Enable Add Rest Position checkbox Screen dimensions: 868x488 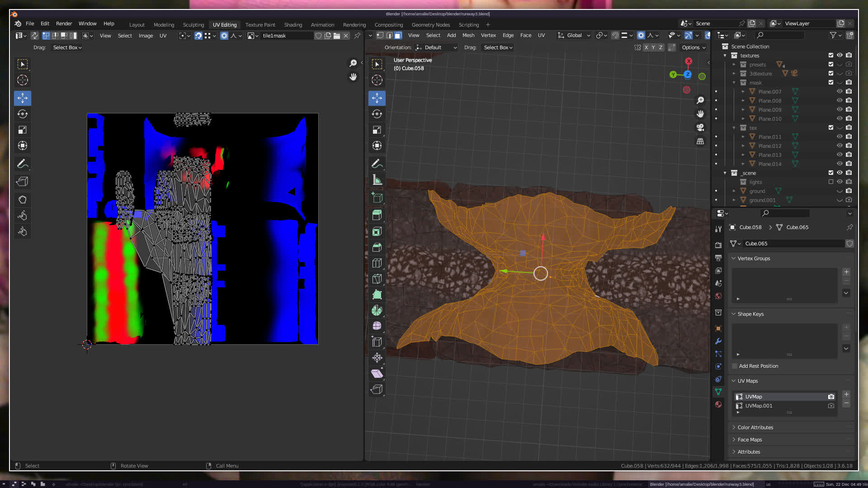click(735, 366)
